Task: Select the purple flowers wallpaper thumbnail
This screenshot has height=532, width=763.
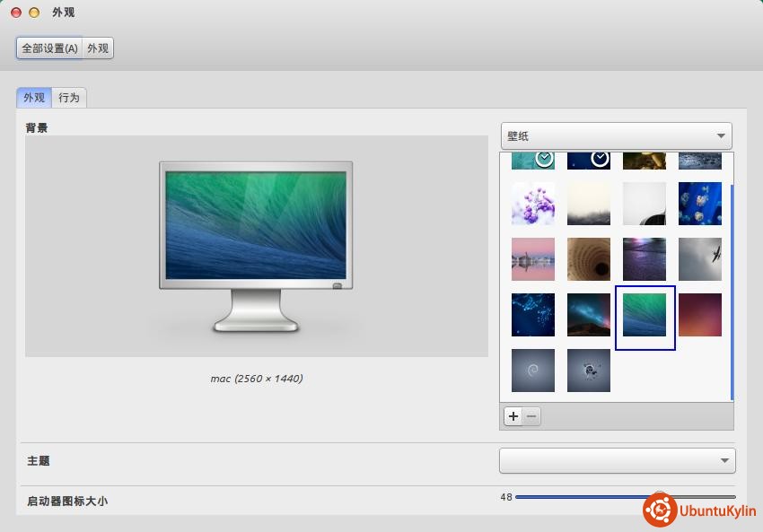Action: (533, 204)
